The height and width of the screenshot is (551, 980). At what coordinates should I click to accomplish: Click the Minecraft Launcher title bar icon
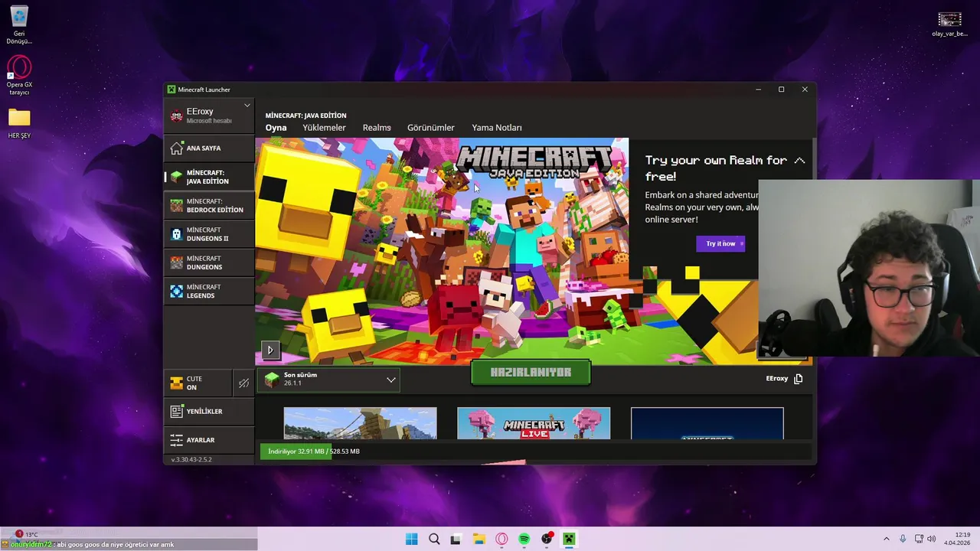tap(171, 90)
